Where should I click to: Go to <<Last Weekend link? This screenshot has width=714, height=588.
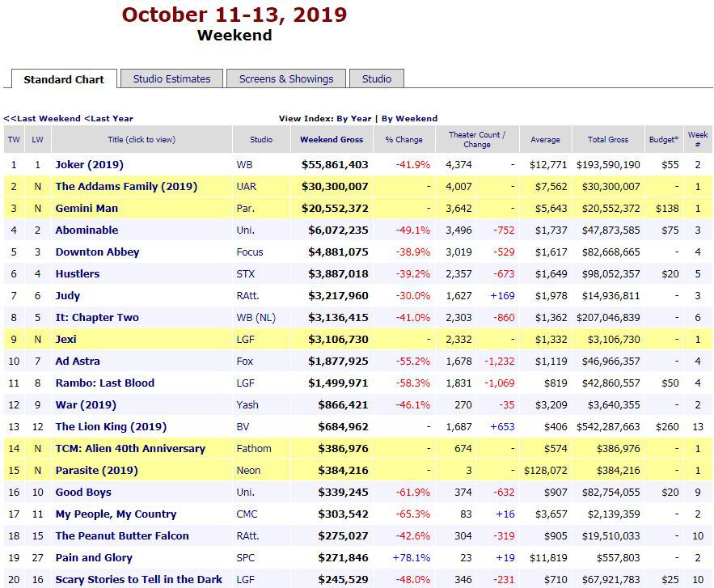coord(42,118)
